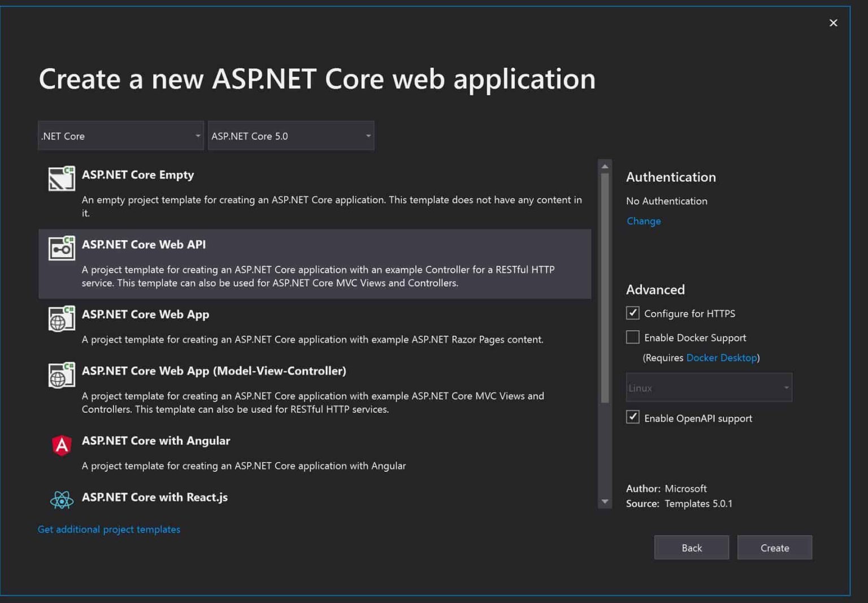Close the new project dialog

click(833, 23)
